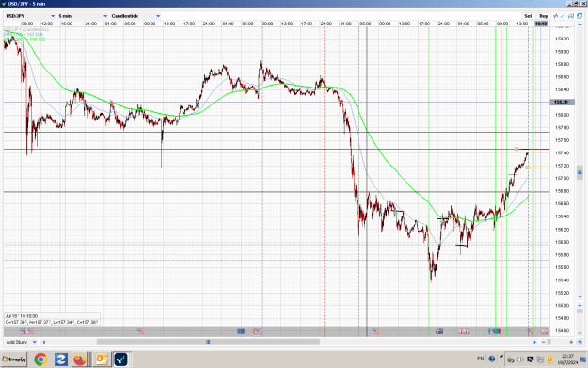Image resolution: width=588 pixels, height=368 pixels.
Task: Click the volume speaker tray icon
Action: tap(521, 360)
